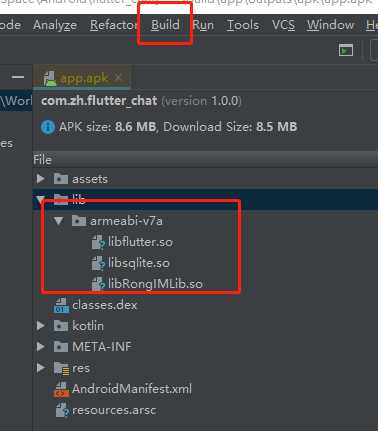Click the libflutter.so file icon
Image resolution: width=378 pixels, height=431 pixels.
click(98, 242)
